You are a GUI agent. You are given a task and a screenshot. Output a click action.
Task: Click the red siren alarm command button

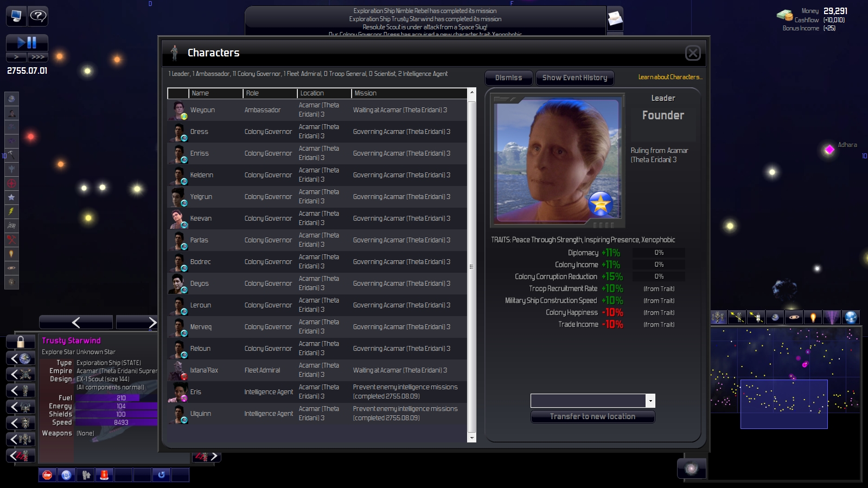tap(104, 475)
